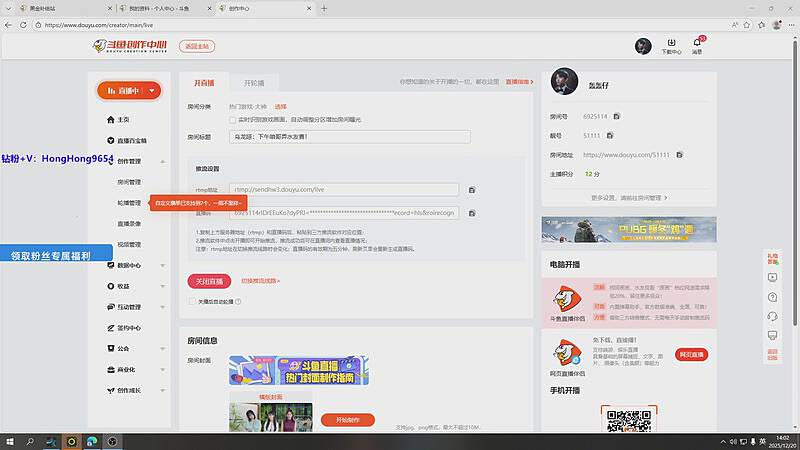Copy the rtmp address with copy icon
Screen dimensions: 800x450
[471, 190]
